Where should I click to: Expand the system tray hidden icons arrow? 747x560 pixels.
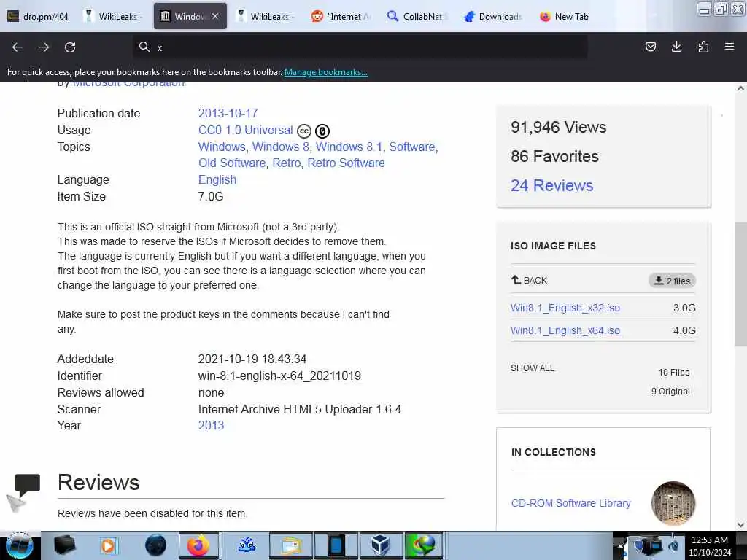tap(620, 545)
